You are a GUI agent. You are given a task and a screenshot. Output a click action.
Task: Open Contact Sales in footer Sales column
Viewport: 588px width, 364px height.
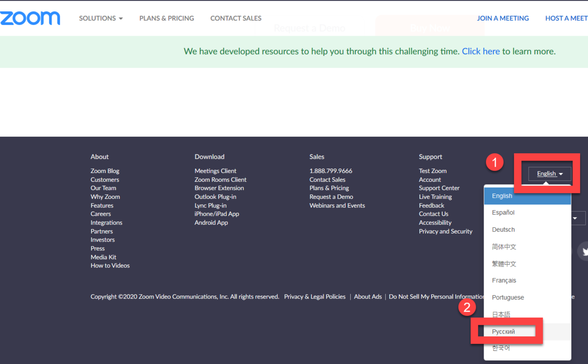tap(327, 180)
